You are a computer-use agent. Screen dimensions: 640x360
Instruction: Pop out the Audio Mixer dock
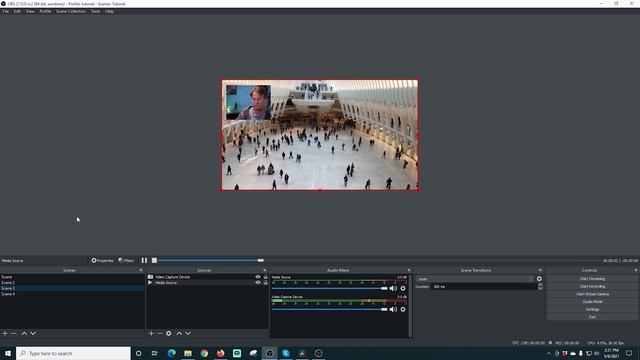(409, 270)
